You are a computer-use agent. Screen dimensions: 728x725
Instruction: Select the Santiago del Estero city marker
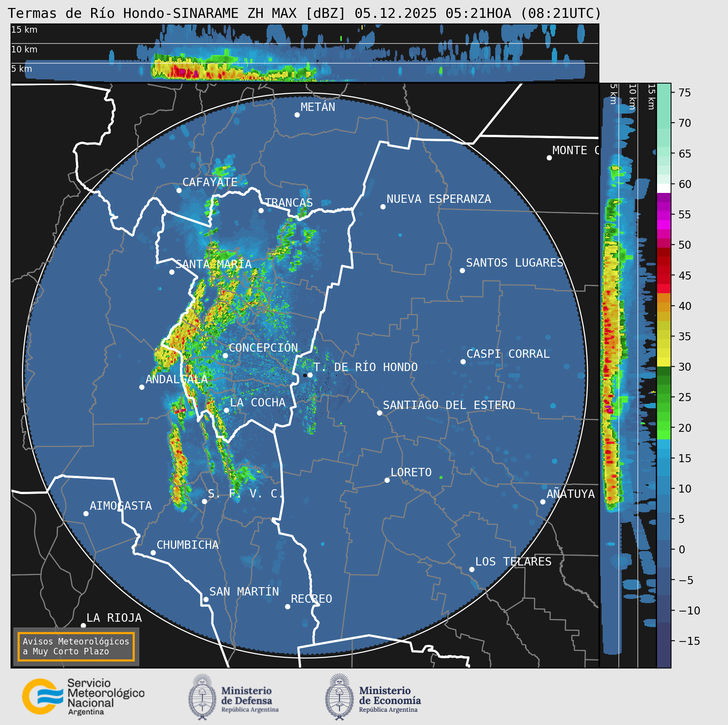[x=379, y=413]
